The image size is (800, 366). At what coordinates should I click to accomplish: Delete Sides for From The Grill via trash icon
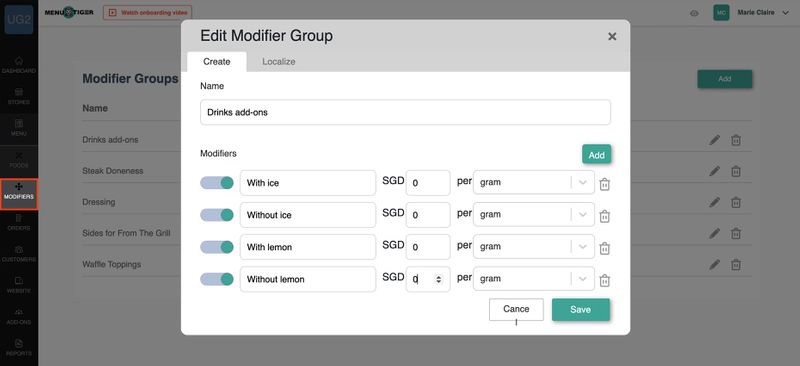[736, 233]
